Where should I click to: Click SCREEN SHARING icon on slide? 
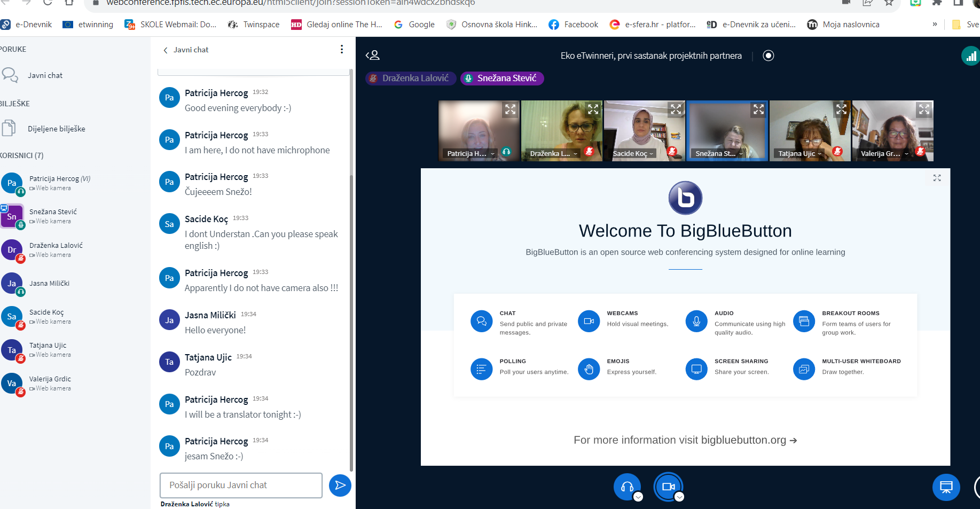[x=696, y=369]
